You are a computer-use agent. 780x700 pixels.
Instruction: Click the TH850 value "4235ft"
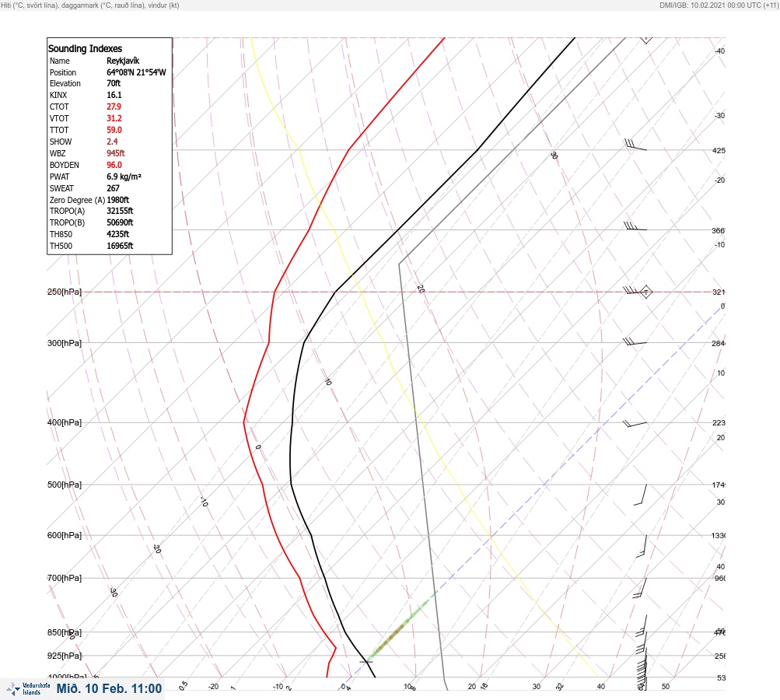coord(118,234)
